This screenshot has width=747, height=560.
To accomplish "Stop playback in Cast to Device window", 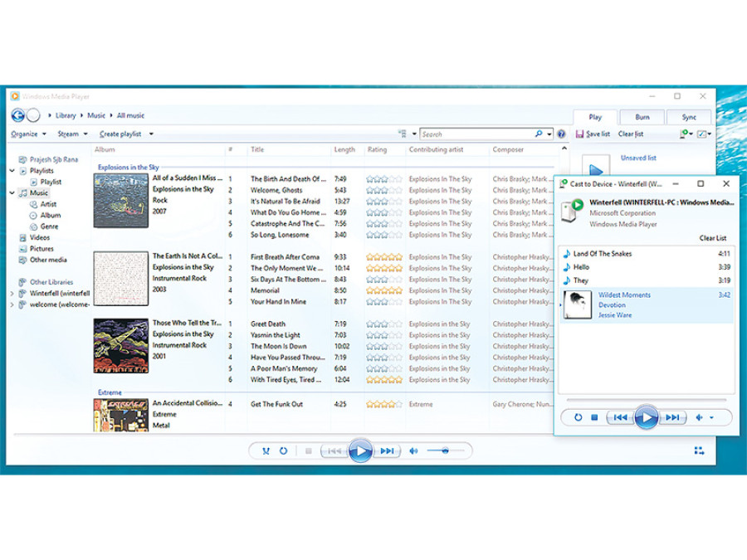I will click(594, 417).
